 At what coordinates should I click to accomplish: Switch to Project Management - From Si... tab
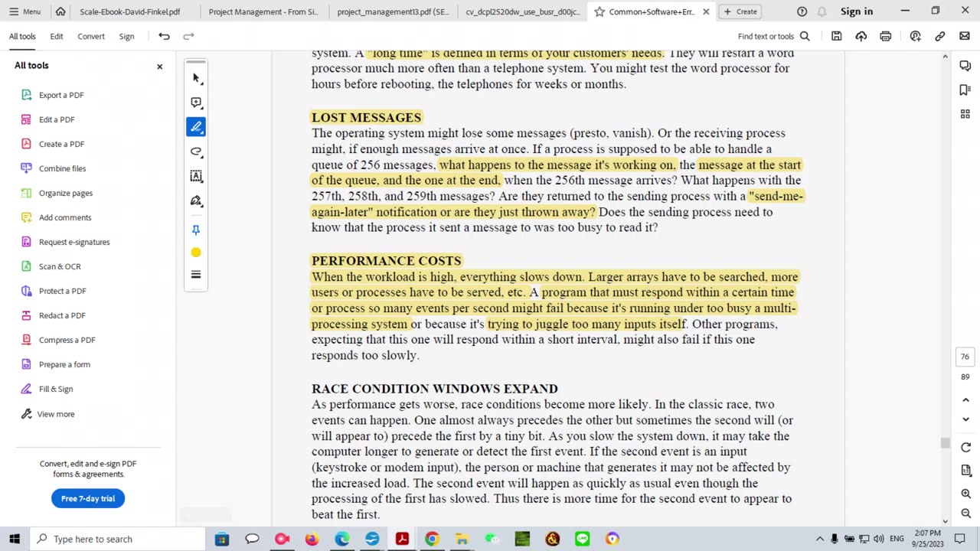(x=263, y=11)
